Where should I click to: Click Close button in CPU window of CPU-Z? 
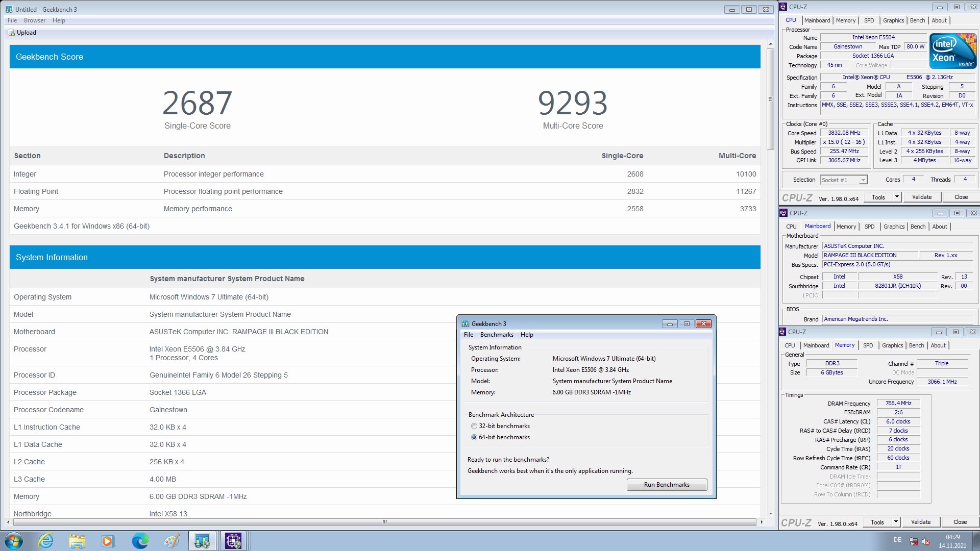click(x=961, y=197)
